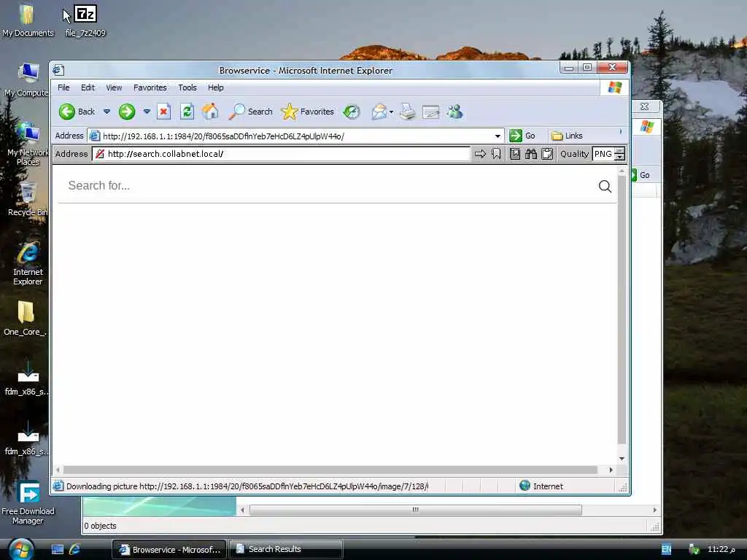The width and height of the screenshot is (747, 560).
Task: Click the Edit toolbar icon
Action: point(430,112)
